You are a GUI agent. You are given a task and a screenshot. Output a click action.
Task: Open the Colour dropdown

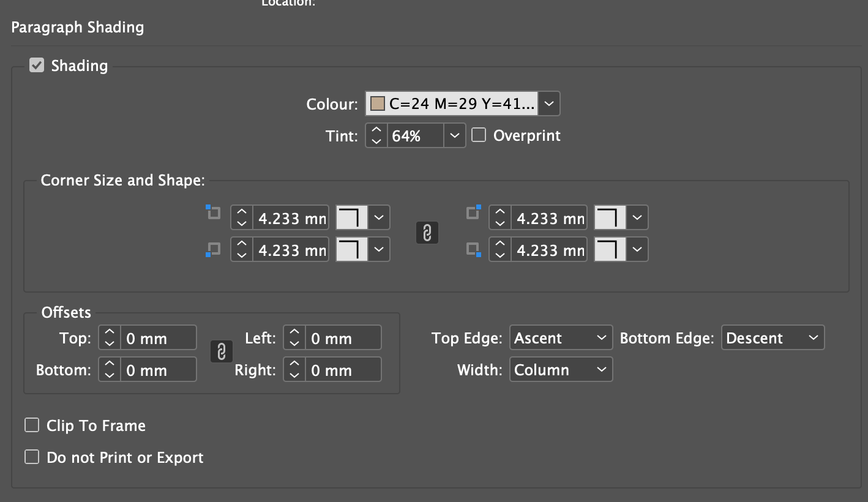point(548,103)
